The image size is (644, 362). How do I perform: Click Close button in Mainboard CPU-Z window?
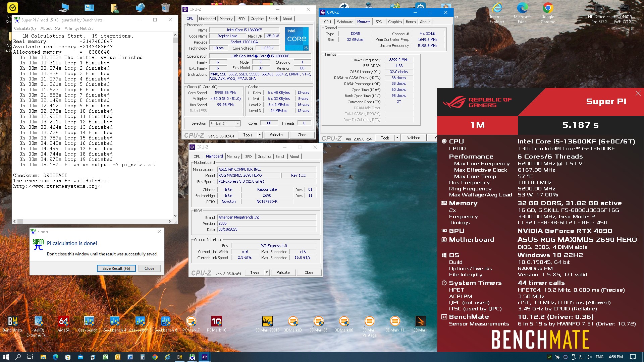click(309, 273)
